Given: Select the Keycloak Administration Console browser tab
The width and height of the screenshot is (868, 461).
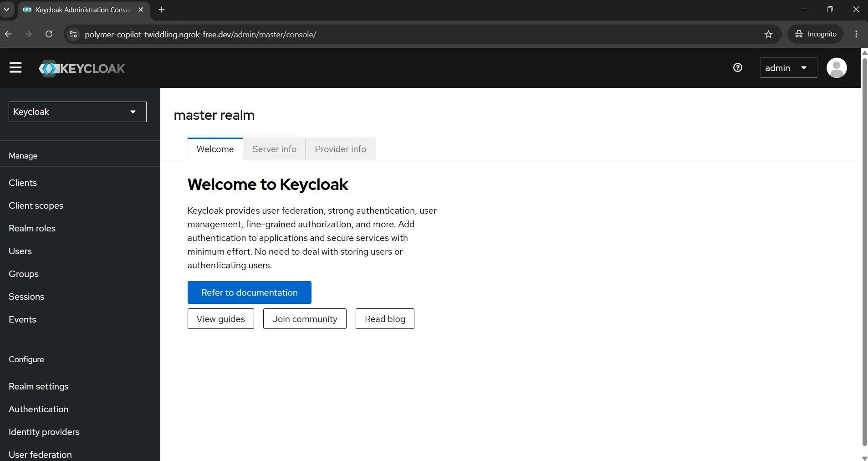Looking at the screenshot, I should click(x=84, y=10).
